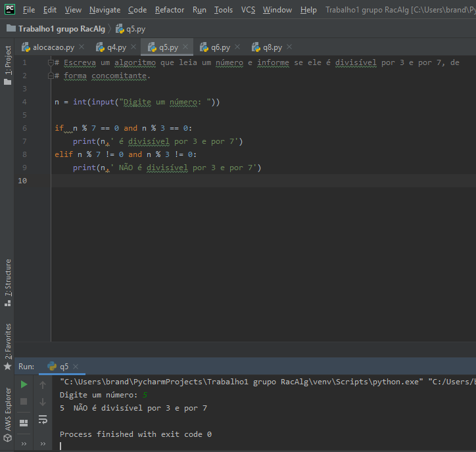Image resolution: width=476 pixels, height=452 pixels.
Task: Expand more actions in first Run toolbar column
Action: pyautogui.click(x=24, y=444)
